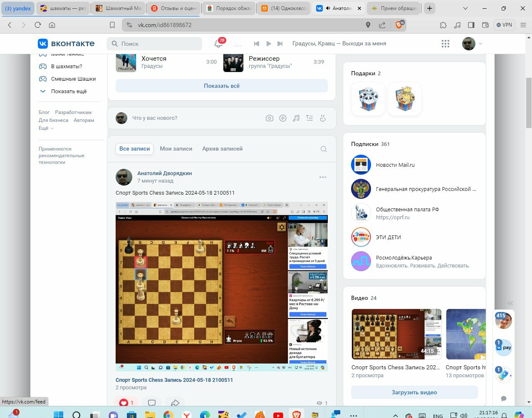532x418 pixels.
Task: Open VK Pay floating shortcut
Action: pyautogui.click(x=504, y=347)
